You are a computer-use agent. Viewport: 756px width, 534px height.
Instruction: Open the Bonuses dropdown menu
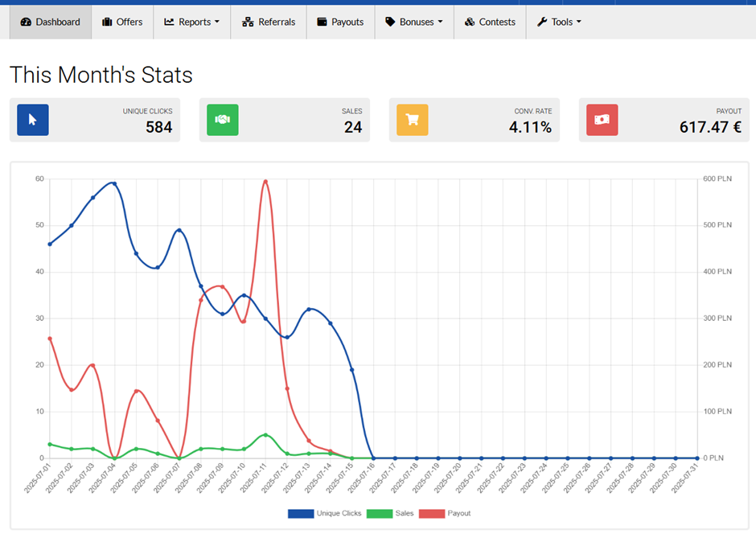(414, 22)
